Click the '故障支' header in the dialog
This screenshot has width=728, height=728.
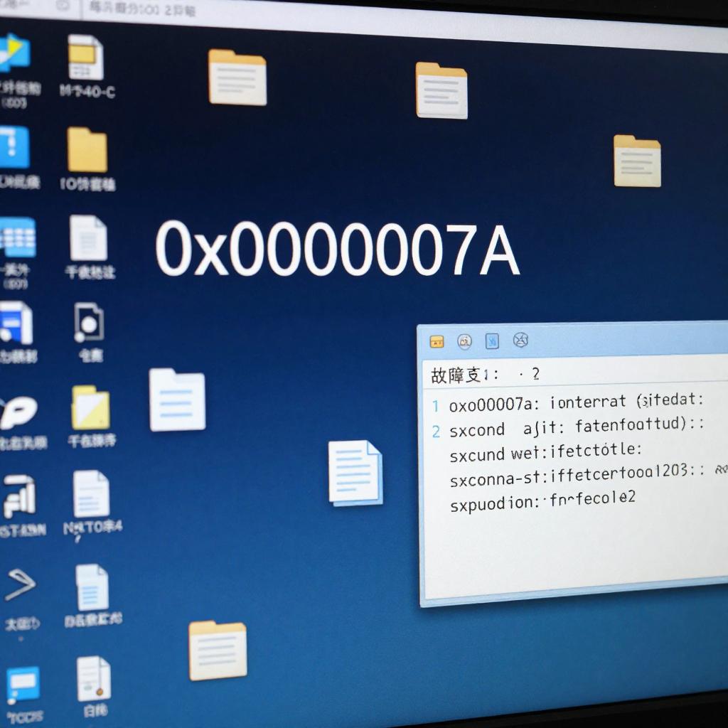pos(455,375)
